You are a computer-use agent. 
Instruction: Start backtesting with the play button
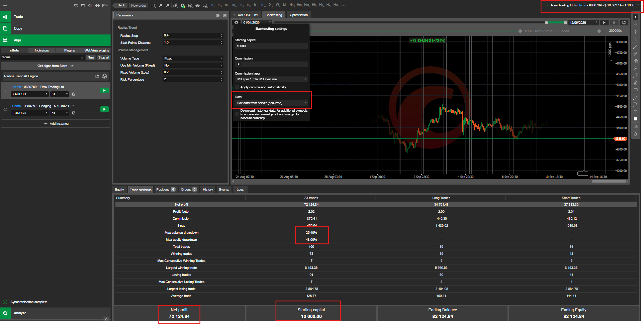pos(604,22)
